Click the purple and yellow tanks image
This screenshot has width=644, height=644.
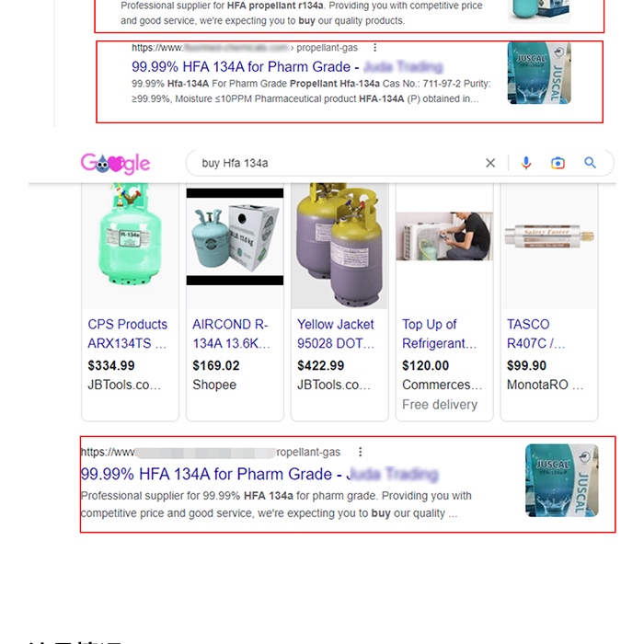coord(339,246)
